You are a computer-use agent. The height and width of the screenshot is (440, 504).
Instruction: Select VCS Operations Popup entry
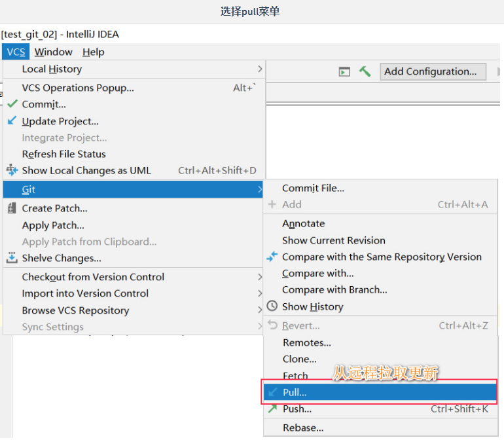click(x=134, y=88)
